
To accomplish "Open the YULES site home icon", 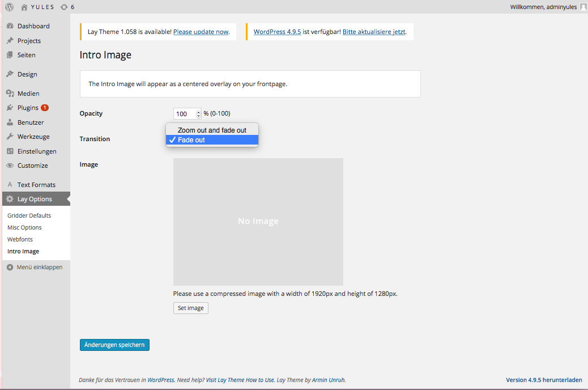I will click(24, 7).
